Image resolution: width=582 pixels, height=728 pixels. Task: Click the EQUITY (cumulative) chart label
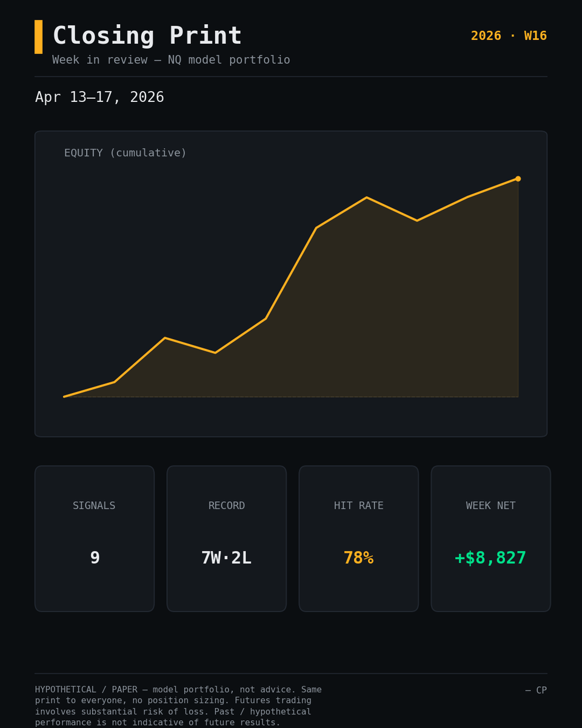click(x=125, y=153)
